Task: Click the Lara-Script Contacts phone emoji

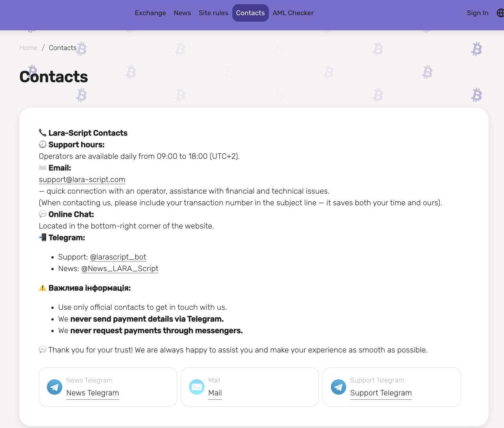Action: point(43,133)
